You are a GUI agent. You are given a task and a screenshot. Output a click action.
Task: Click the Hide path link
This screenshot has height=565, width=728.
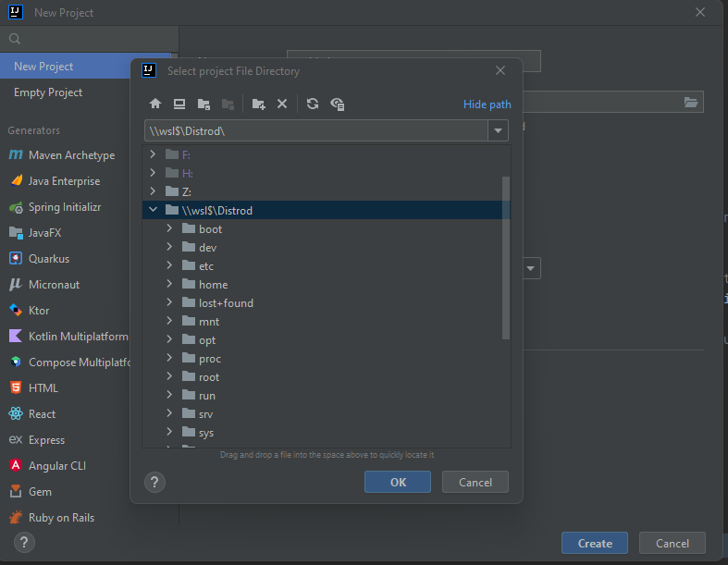tap(487, 104)
